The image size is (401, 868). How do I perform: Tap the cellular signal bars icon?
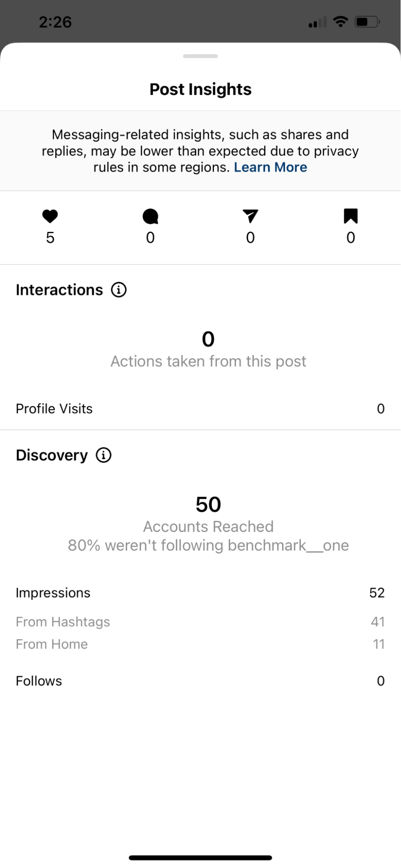tap(317, 23)
